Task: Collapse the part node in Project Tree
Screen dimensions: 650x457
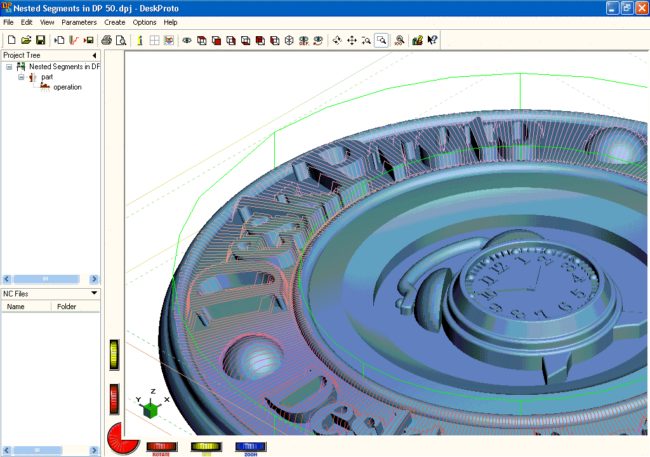Action: point(21,77)
